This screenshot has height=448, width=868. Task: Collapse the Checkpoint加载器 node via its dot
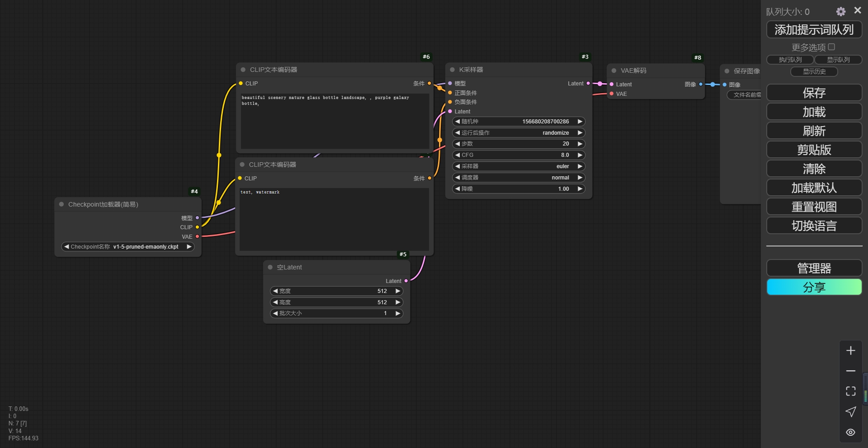(61, 204)
